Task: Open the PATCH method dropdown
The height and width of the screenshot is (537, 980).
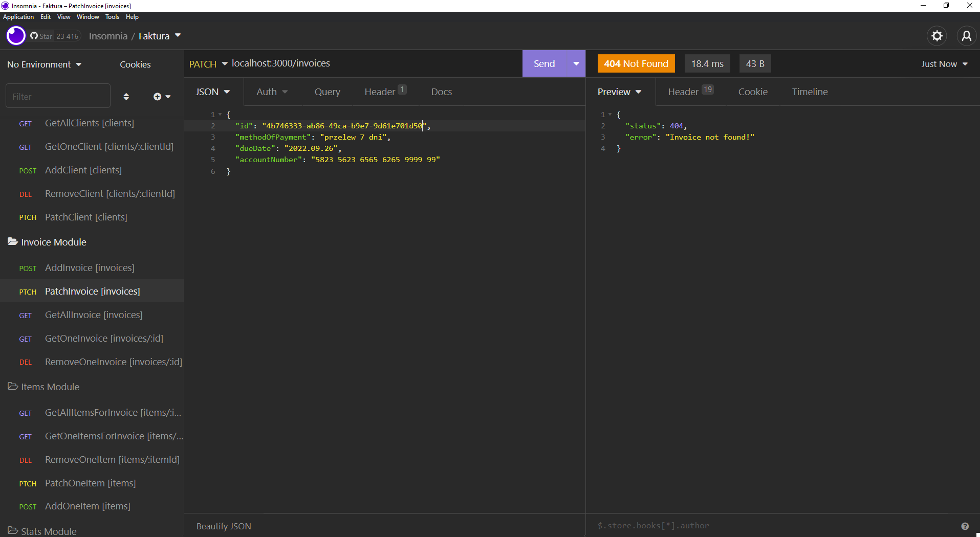Action: [x=208, y=64]
